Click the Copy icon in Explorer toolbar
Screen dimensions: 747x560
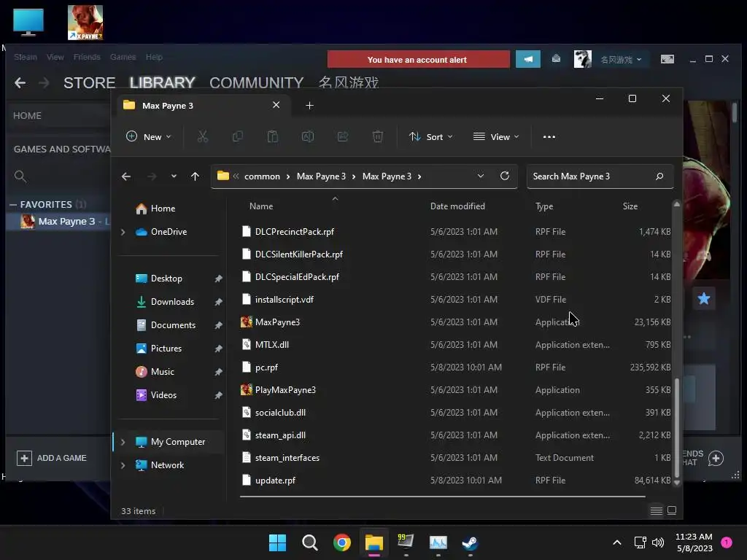[237, 136]
